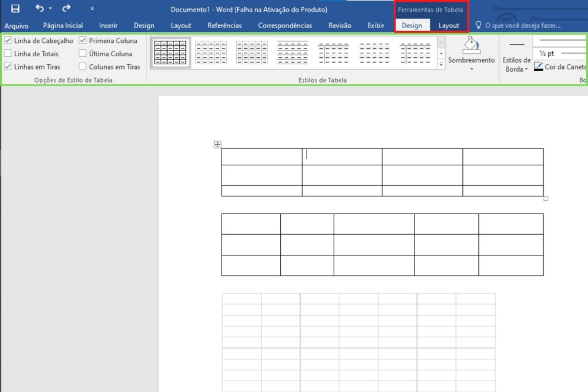
Task: Expand the table styles gallery
Action: (441, 65)
